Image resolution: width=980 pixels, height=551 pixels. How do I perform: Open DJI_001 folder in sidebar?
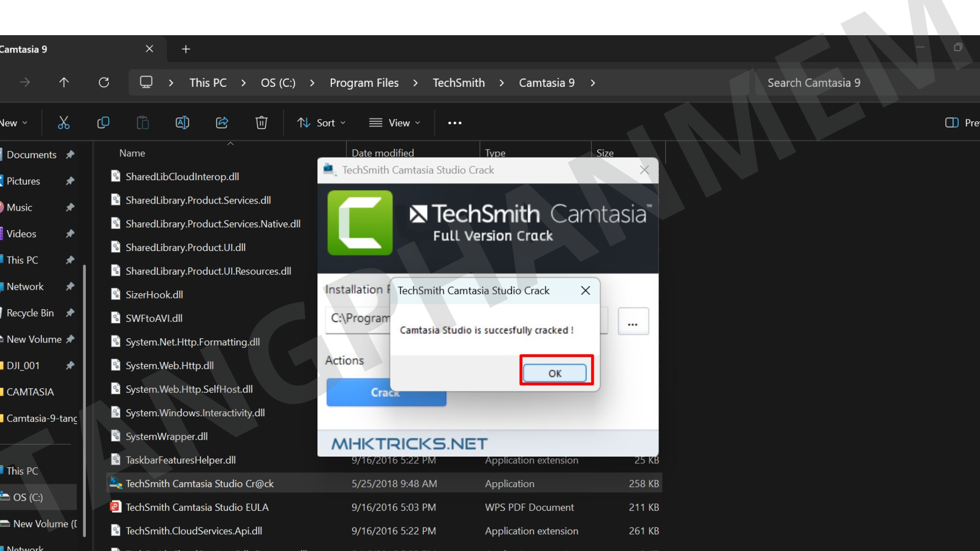click(23, 365)
